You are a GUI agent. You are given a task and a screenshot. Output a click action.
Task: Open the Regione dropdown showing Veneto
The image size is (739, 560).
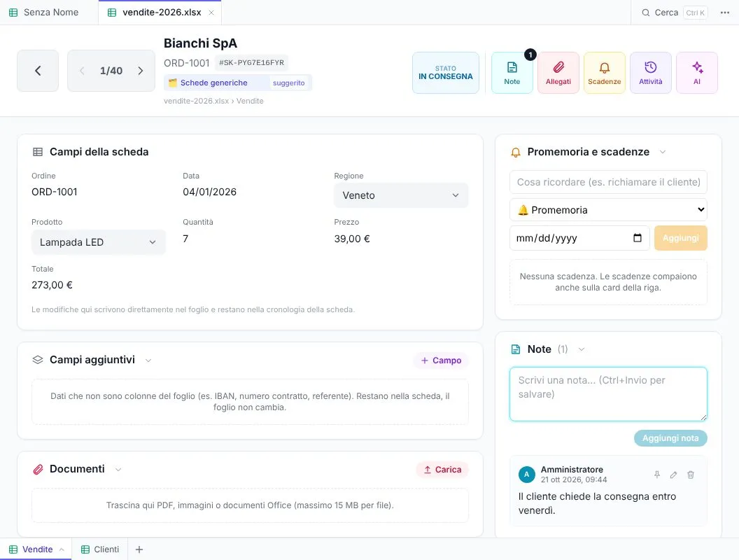[401, 195]
